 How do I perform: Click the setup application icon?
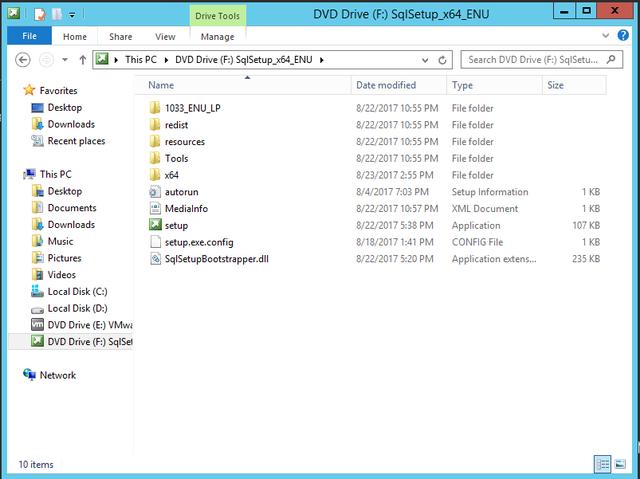155,225
